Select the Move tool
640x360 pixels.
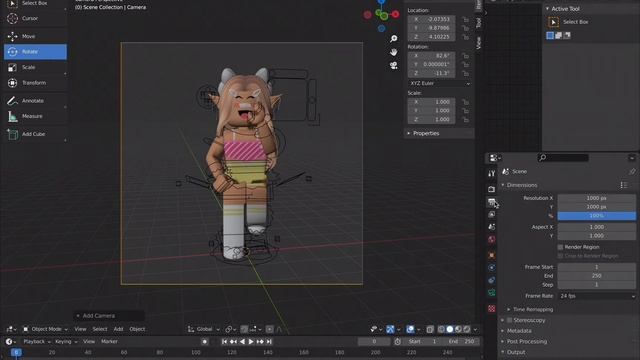(35, 36)
